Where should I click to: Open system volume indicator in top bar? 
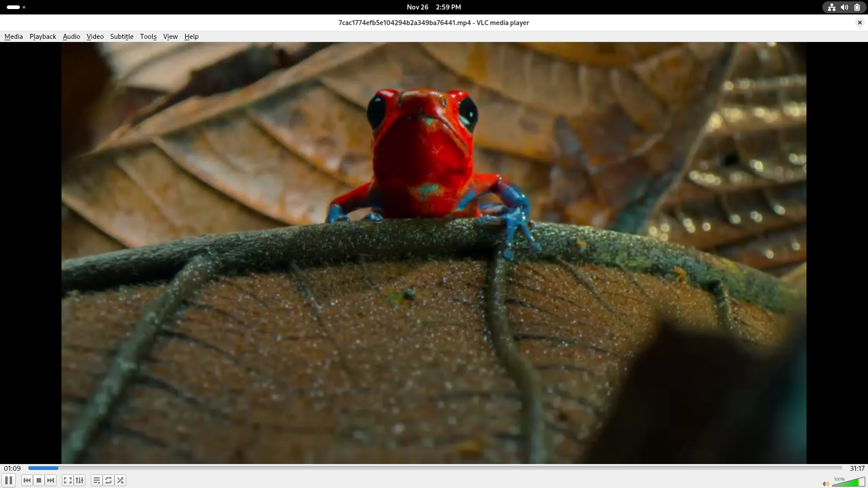(844, 7)
